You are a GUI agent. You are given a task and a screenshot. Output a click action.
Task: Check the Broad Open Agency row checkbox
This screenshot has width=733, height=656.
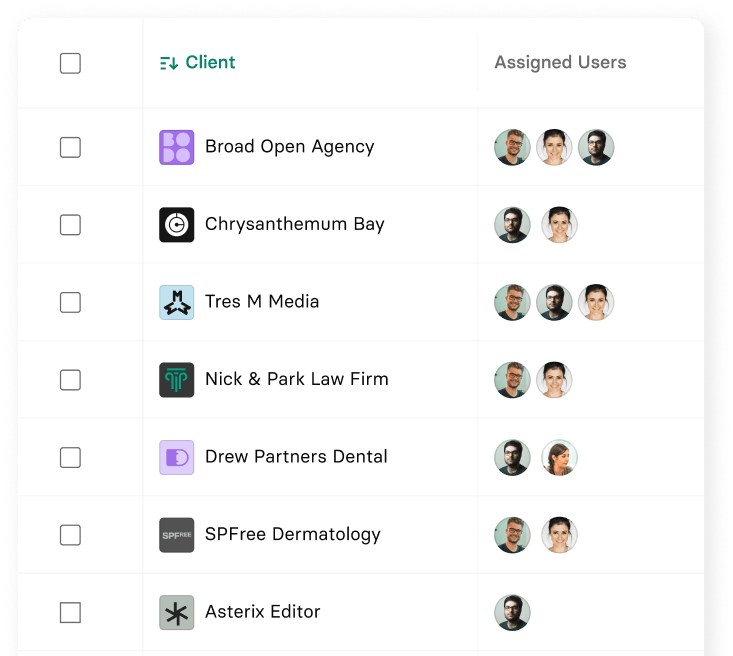click(70, 147)
